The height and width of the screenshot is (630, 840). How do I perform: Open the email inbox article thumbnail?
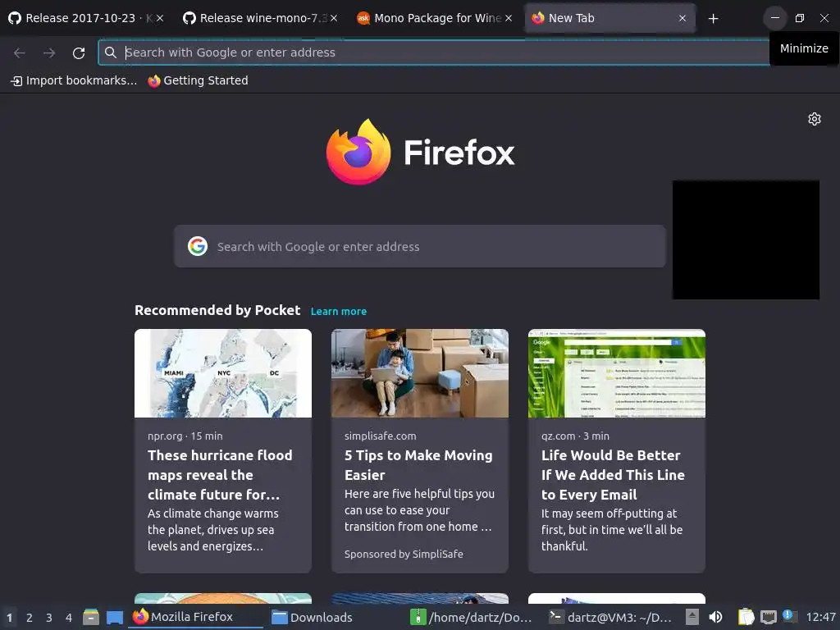[617, 373]
